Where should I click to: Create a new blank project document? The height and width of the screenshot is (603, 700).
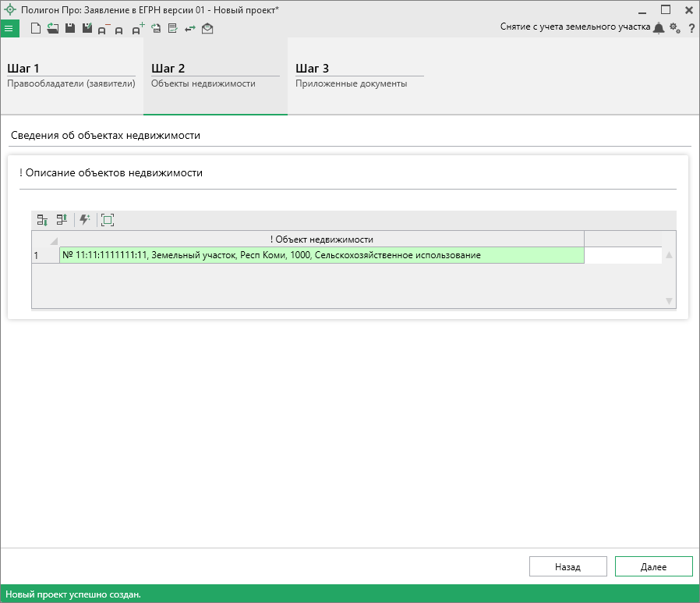tap(36, 29)
